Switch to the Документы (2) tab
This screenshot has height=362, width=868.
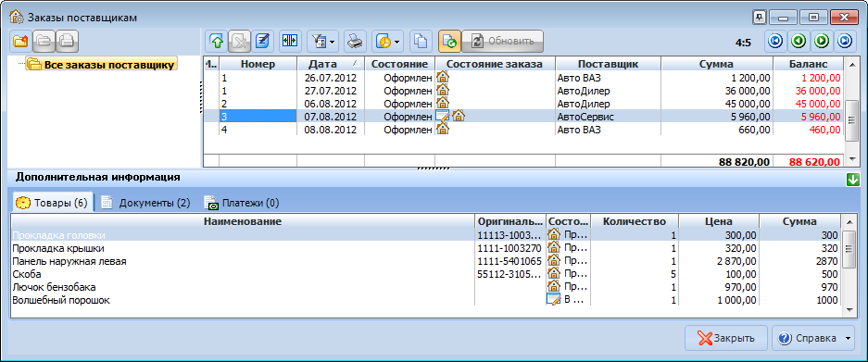146,203
